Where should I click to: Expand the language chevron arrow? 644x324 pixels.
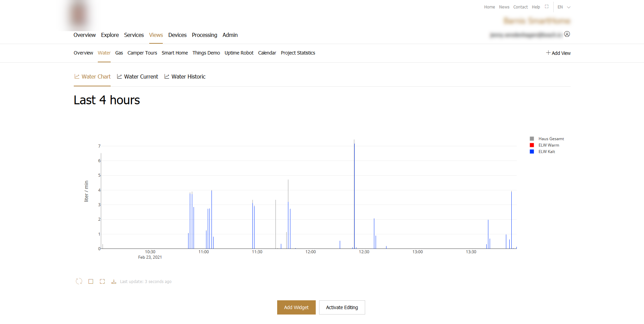tap(569, 7)
